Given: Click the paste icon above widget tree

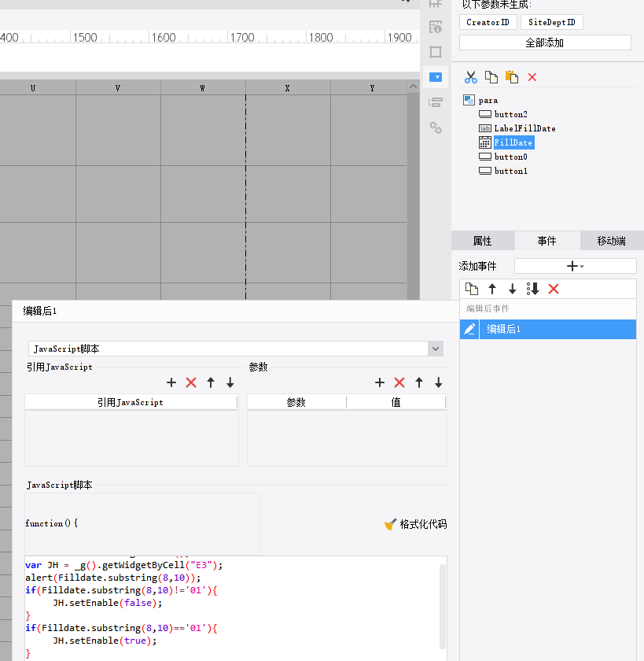Looking at the screenshot, I should pyautogui.click(x=512, y=77).
